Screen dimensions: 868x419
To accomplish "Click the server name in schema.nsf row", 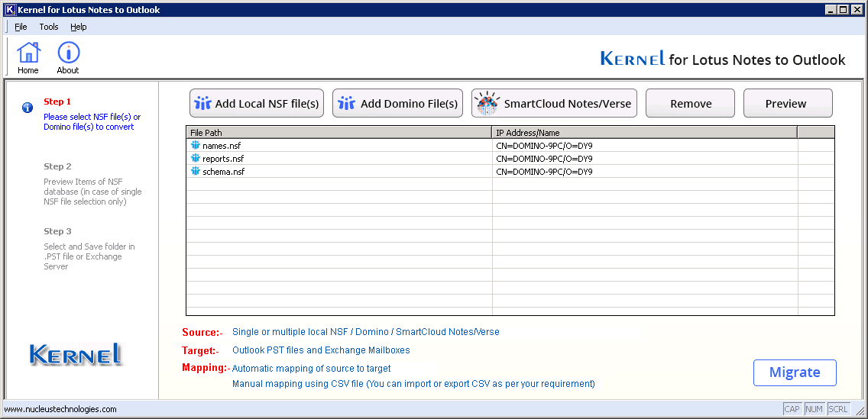I will [544, 172].
